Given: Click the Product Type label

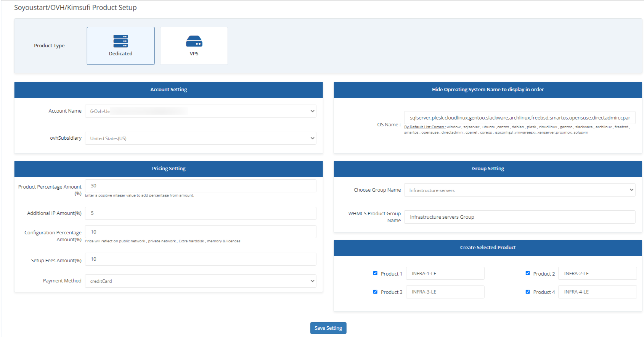Looking at the screenshot, I should (x=49, y=46).
